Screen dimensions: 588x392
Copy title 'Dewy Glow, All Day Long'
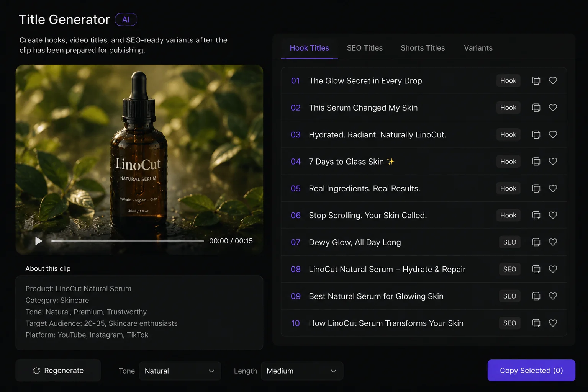[x=536, y=242]
